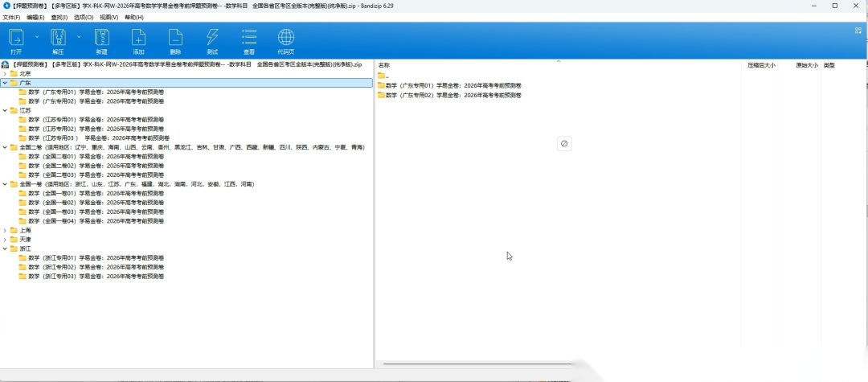Expand the 北京 folder in tree
Screen dimensions: 868x382
point(5,74)
